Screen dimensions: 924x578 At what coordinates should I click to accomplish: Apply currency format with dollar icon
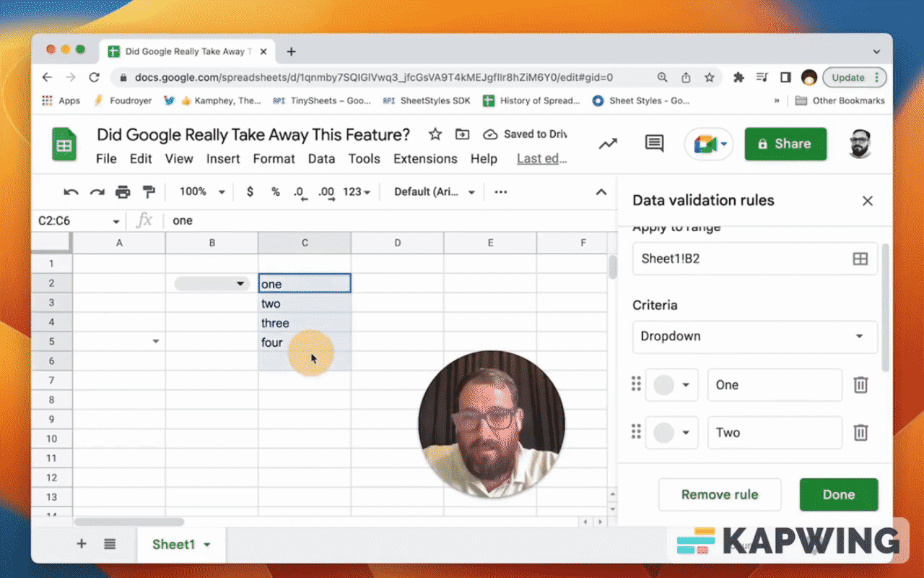[250, 192]
